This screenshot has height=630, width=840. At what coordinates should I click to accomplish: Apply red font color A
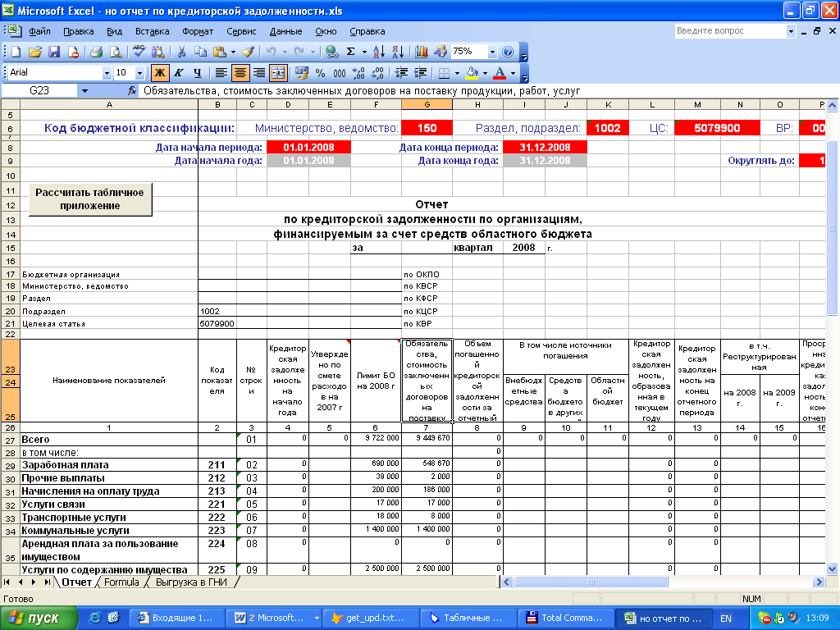pyautogui.click(x=500, y=73)
